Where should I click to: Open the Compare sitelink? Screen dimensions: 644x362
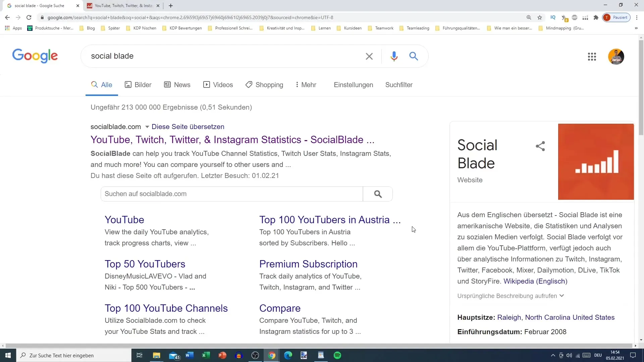pyautogui.click(x=280, y=308)
